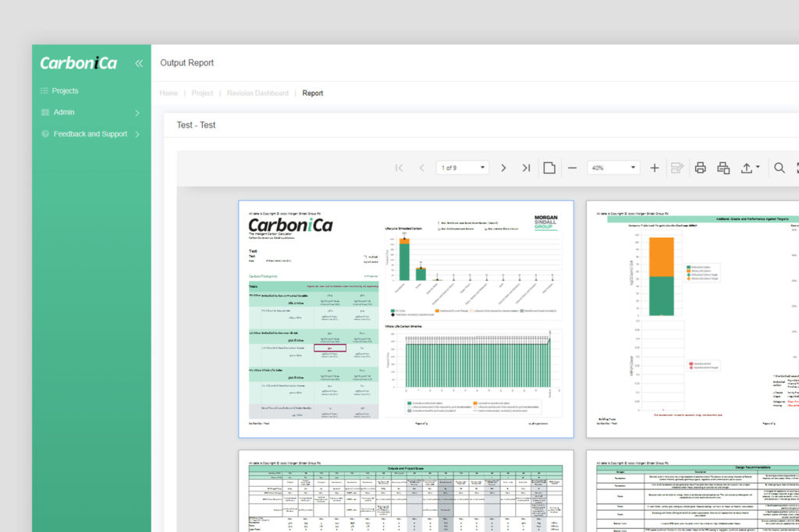This screenshot has width=799, height=532.
Task: Open the Admin sidebar menu
Action: tap(64, 112)
